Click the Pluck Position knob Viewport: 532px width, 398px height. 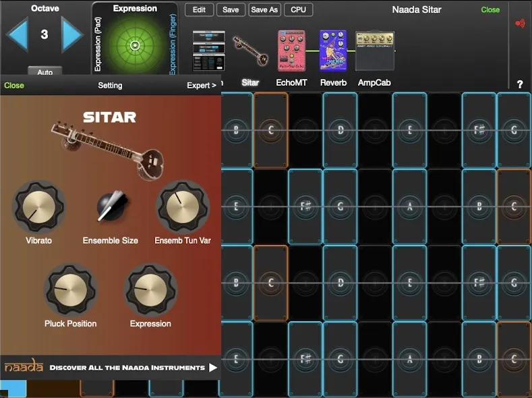[x=70, y=290]
